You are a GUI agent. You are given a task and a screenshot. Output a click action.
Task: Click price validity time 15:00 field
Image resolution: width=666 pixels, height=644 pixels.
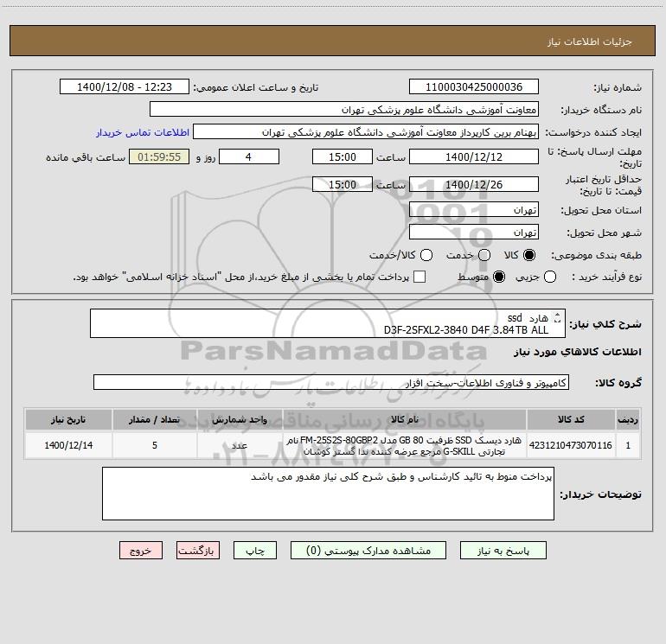(343, 184)
